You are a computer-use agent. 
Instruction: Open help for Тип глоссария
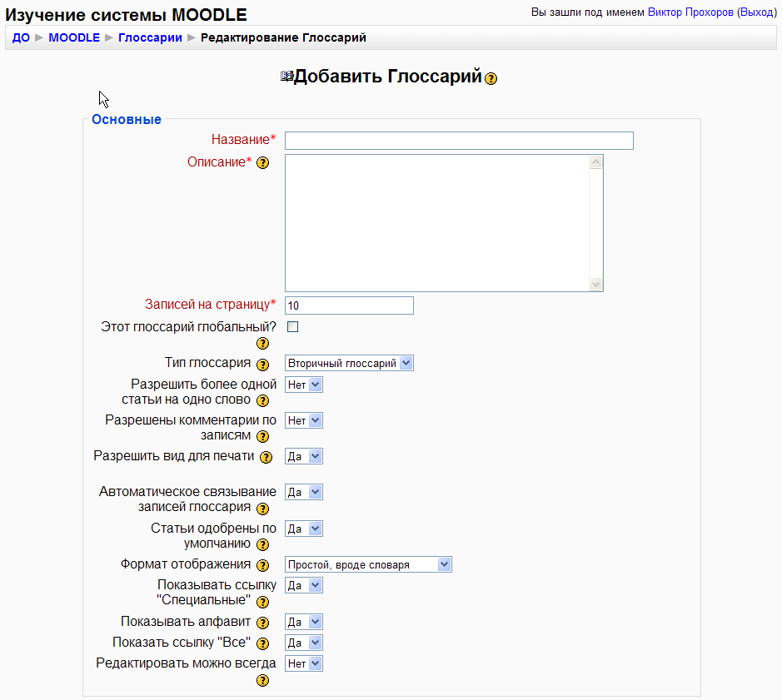(263, 365)
